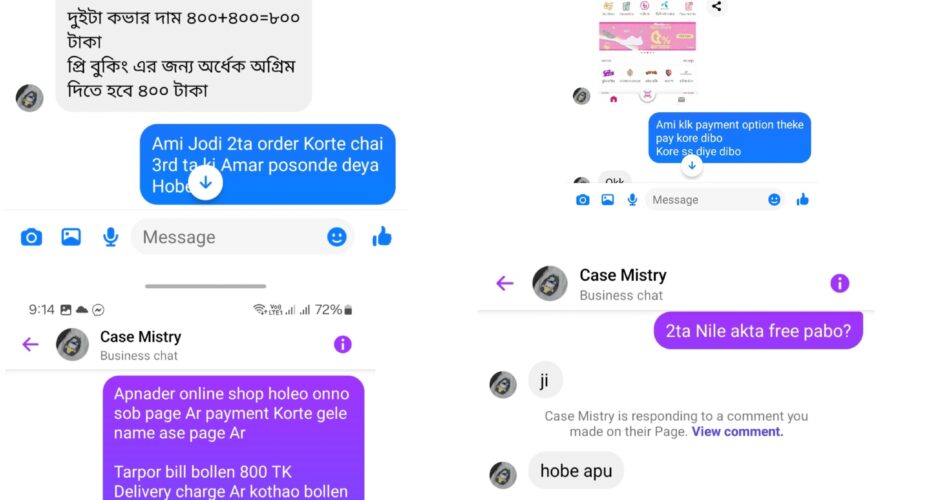Tap the share icon above the shop screenshot
This screenshot has width=950, height=500.
[717, 7]
